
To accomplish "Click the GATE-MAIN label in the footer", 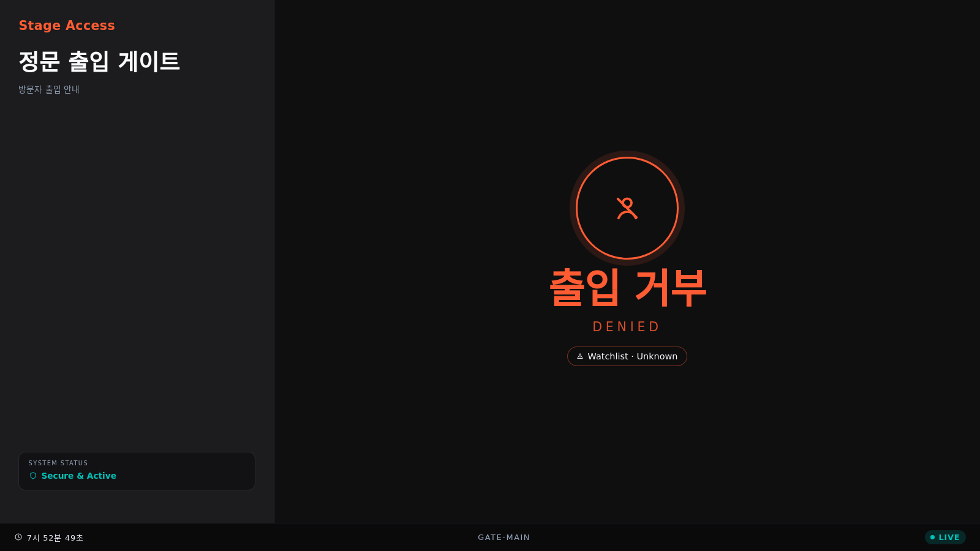I will tap(504, 538).
